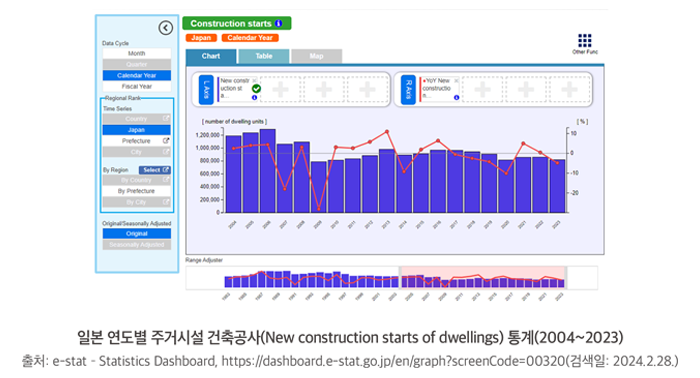Collapse the side panel with back arrow

coord(166,28)
